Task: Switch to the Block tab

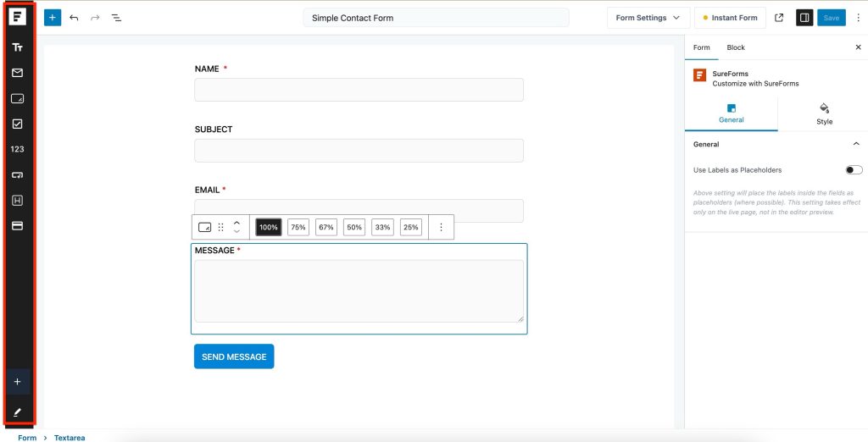Action: tap(736, 47)
